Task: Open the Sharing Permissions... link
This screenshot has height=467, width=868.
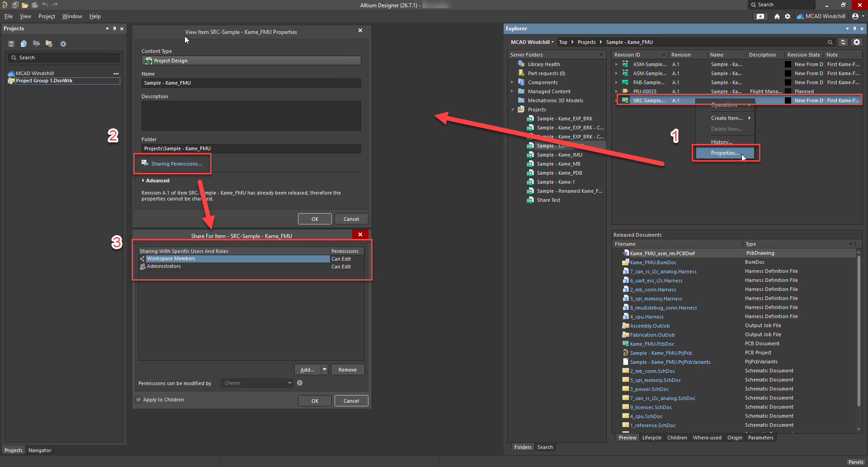Action: [176, 164]
